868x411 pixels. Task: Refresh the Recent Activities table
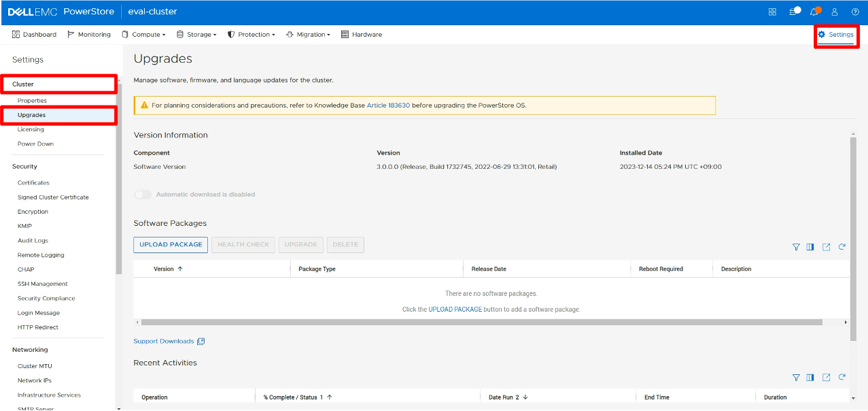tap(842, 377)
